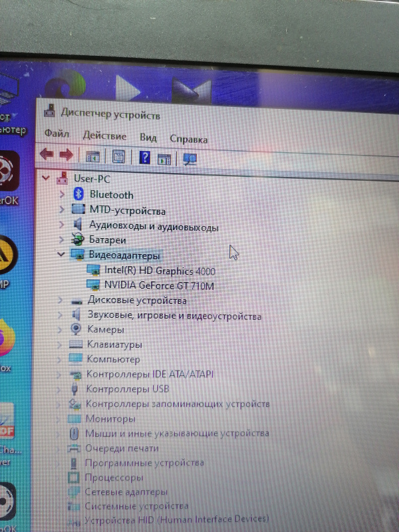The width and height of the screenshot is (399, 532).
Task: Expand Аудиовходы и аудиовыходы category
Action: (x=61, y=224)
